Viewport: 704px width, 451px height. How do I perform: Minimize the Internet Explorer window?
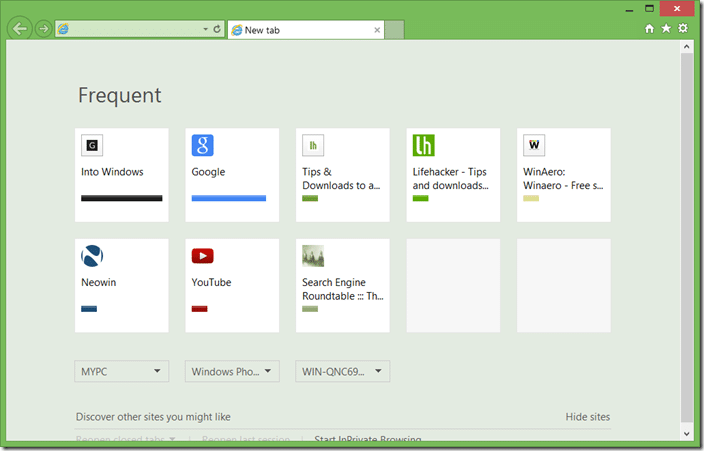pos(629,9)
